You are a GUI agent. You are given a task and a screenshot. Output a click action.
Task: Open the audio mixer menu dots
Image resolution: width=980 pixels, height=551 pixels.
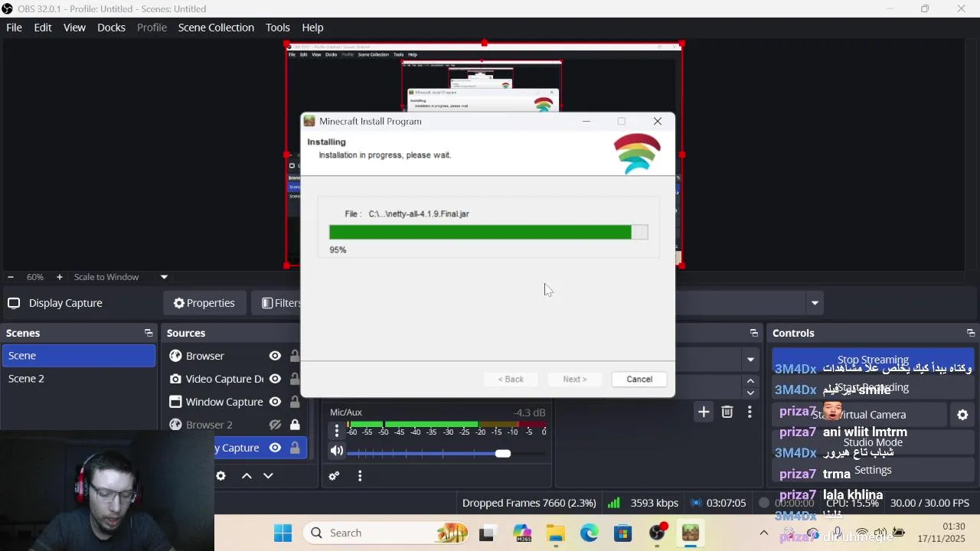(x=360, y=476)
